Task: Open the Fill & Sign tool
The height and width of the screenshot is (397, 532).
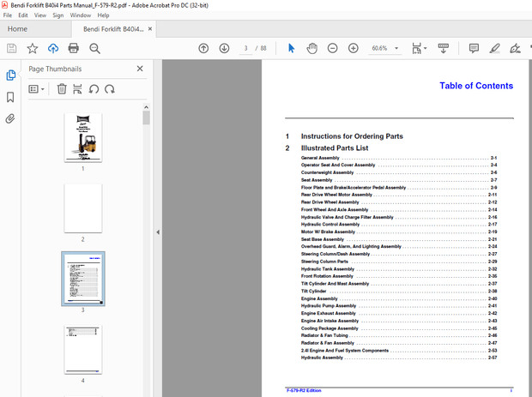Action: [x=515, y=49]
